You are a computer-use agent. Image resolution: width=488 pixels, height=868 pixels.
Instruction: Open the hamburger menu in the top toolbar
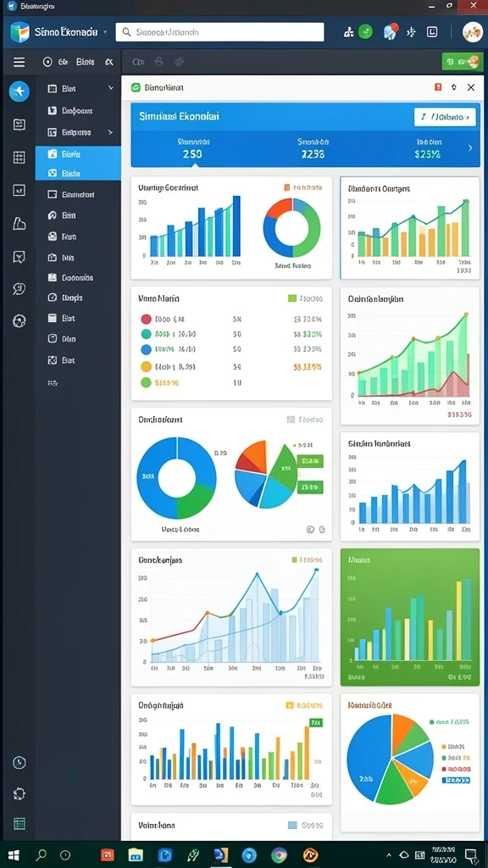tap(19, 62)
